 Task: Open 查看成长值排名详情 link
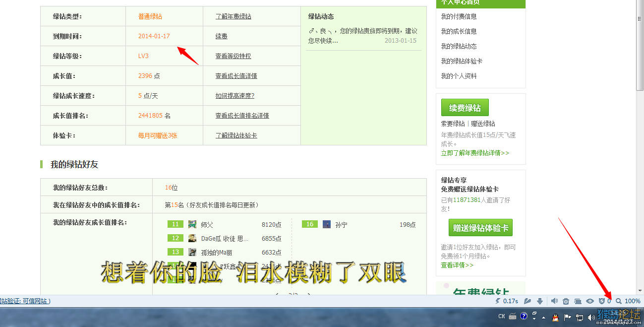[242, 116]
